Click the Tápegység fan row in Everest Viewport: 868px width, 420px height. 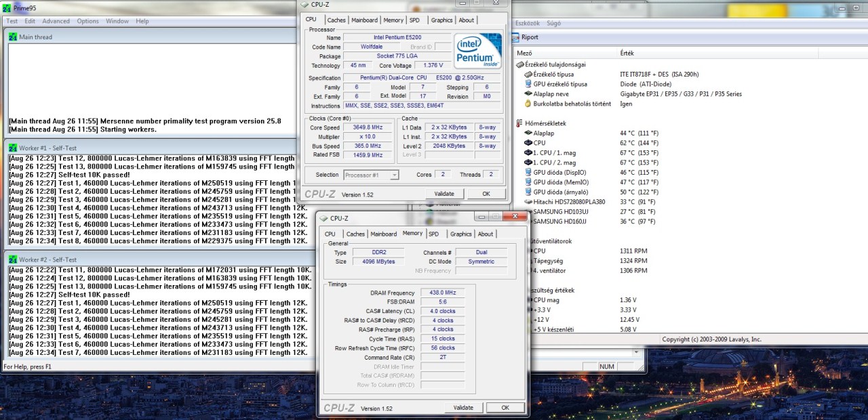[x=587, y=261]
